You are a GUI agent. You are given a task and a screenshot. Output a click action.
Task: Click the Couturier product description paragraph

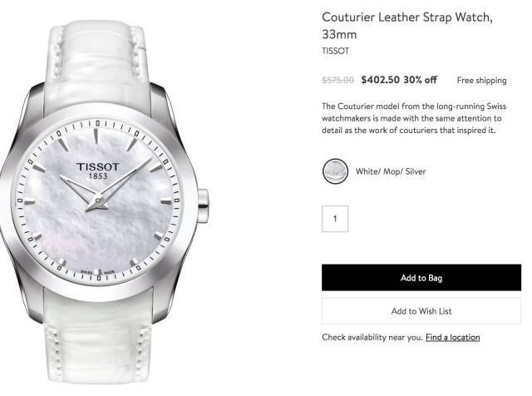coord(414,118)
